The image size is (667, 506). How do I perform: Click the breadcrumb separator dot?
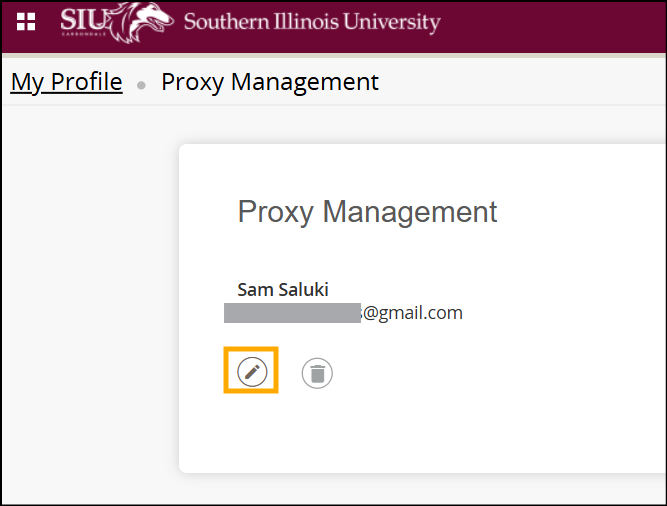[x=141, y=86]
